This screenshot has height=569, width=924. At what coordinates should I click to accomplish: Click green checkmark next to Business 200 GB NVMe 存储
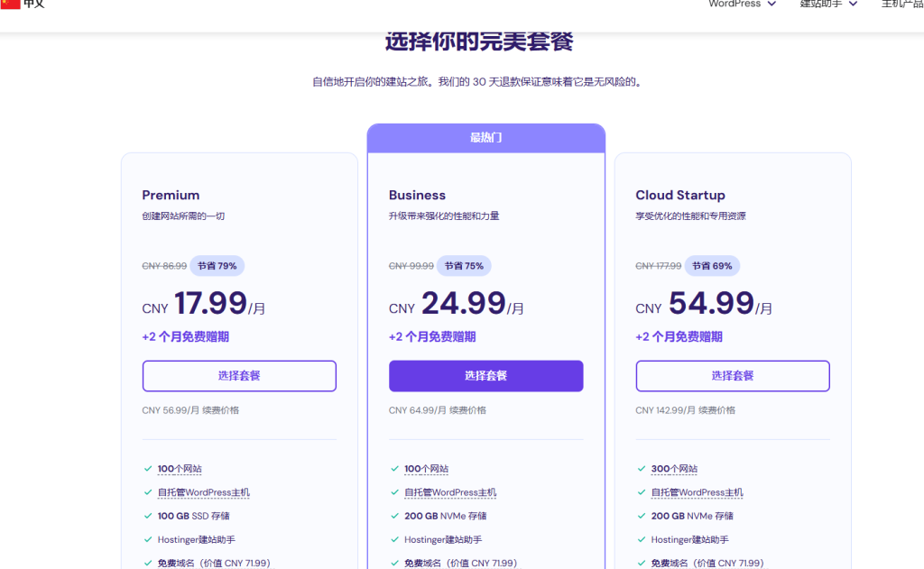pyautogui.click(x=393, y=516)
